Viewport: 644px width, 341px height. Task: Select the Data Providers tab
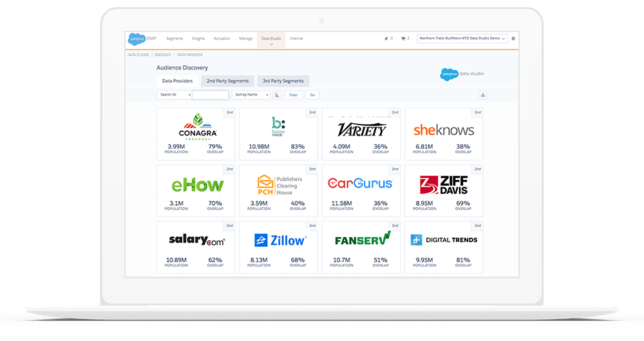point(178,81)
